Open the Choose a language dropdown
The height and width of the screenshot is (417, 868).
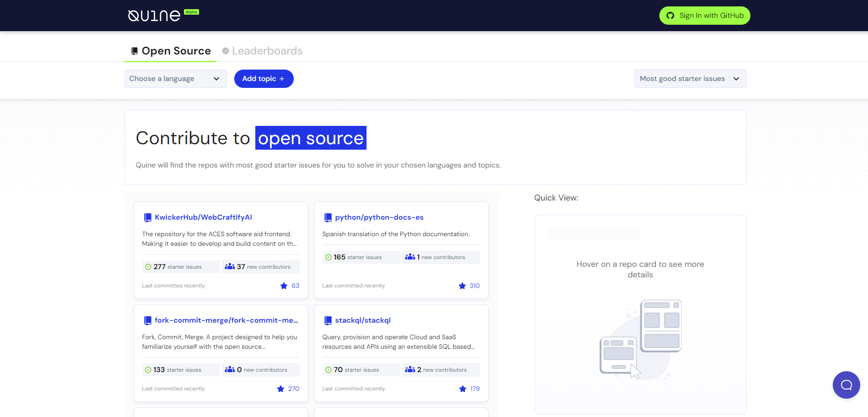(x=176, y=79)
